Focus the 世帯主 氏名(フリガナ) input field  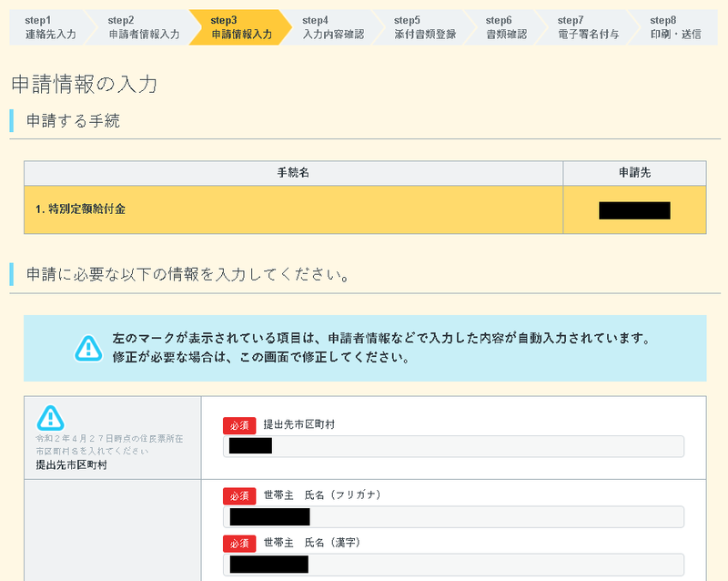[453, 517]
